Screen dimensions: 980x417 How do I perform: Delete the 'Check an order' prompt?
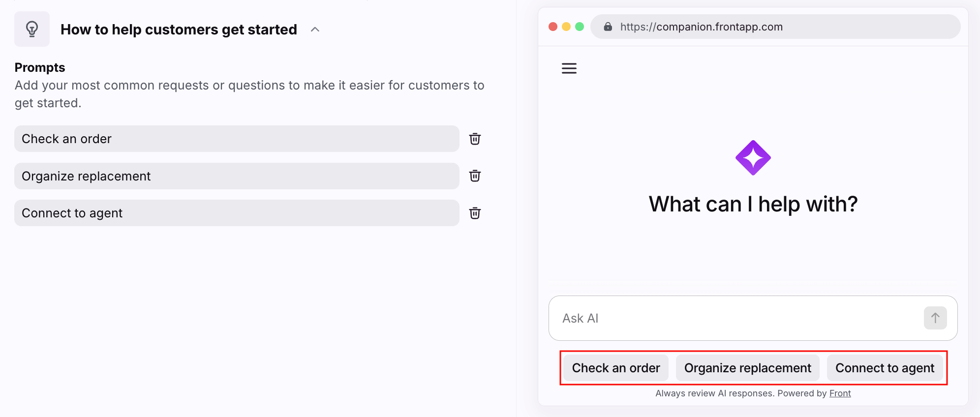point(475,139)
